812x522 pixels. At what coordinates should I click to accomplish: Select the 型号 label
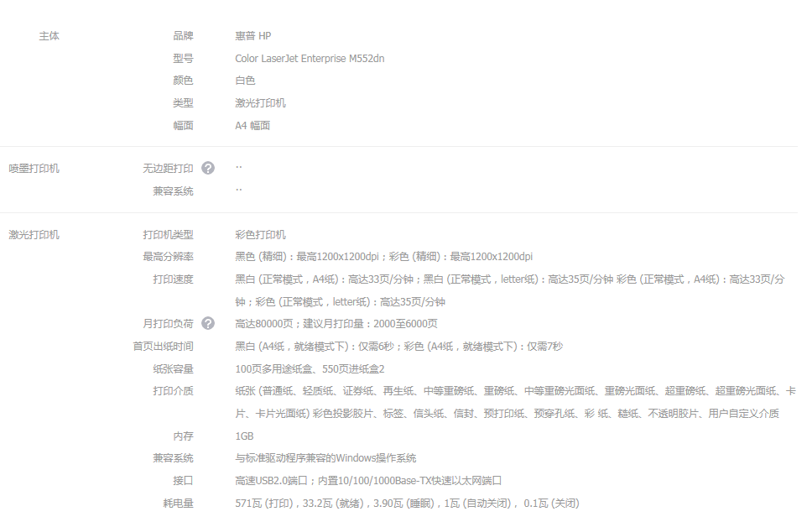pyautogui.click(x=183, y=59)
